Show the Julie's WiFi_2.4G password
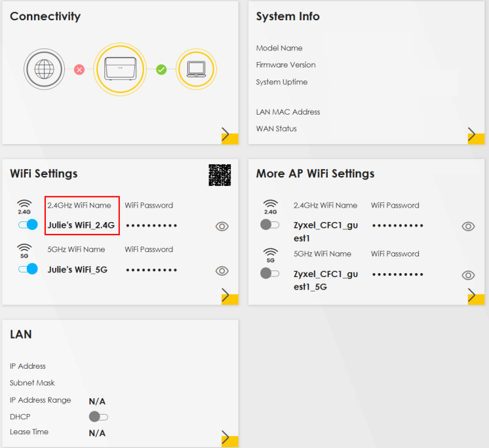Image resolution: width=489 pixels, height=448 pixels. [222, 227]
